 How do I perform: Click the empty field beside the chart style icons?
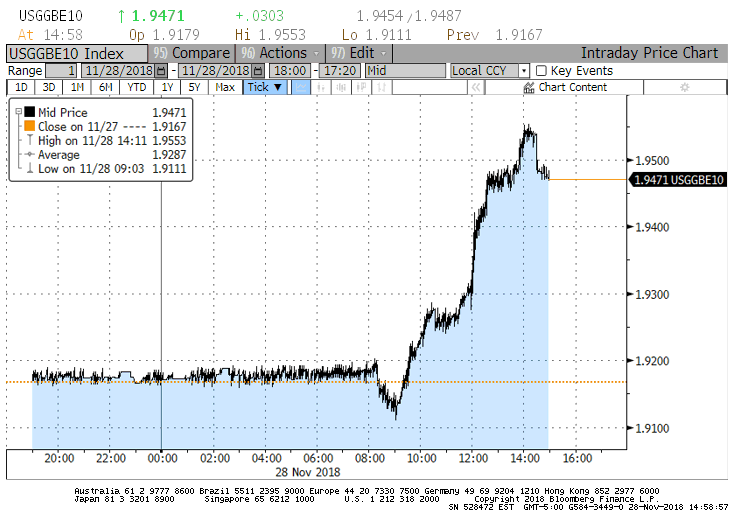pos(429,87)
